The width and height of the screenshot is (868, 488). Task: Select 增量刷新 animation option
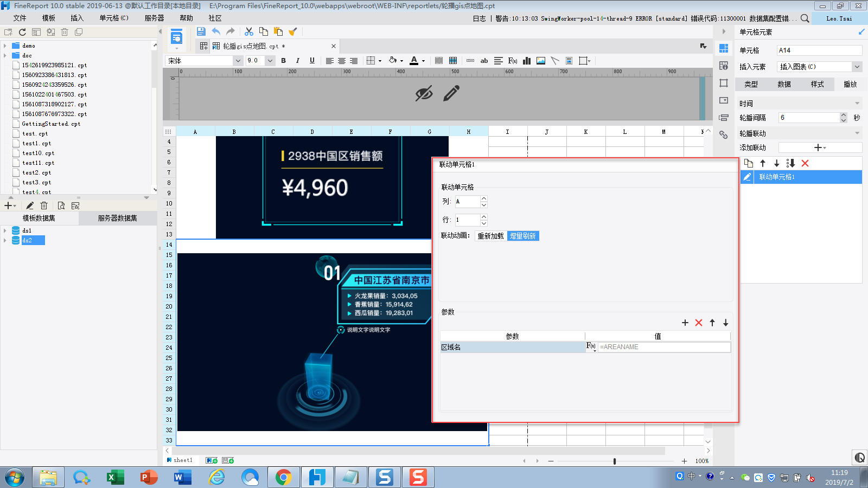[523, 236]
